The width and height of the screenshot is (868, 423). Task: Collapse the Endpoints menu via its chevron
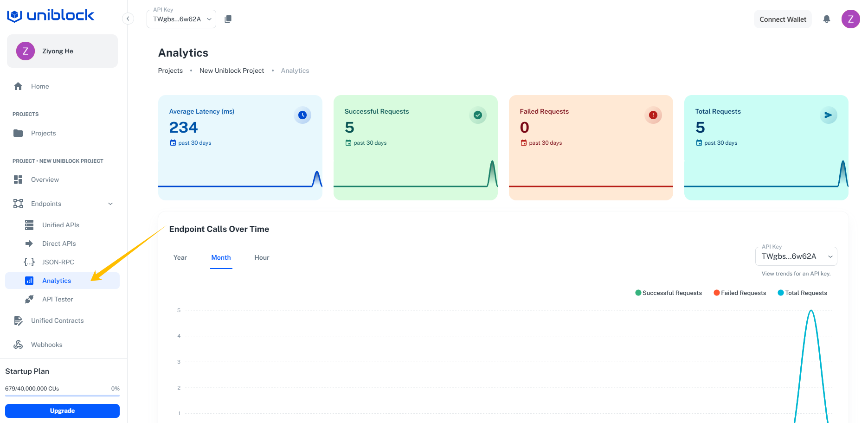point(110,204)
